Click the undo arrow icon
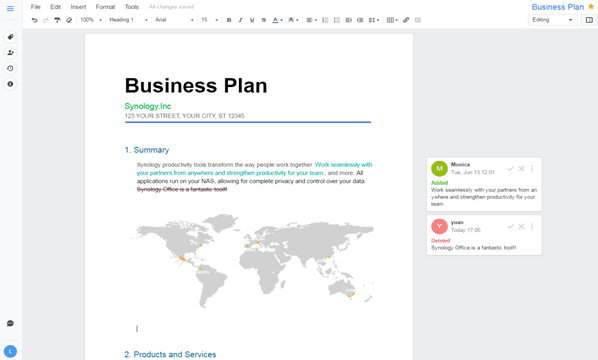Screen dimensions: 598x360 point(34,20)
